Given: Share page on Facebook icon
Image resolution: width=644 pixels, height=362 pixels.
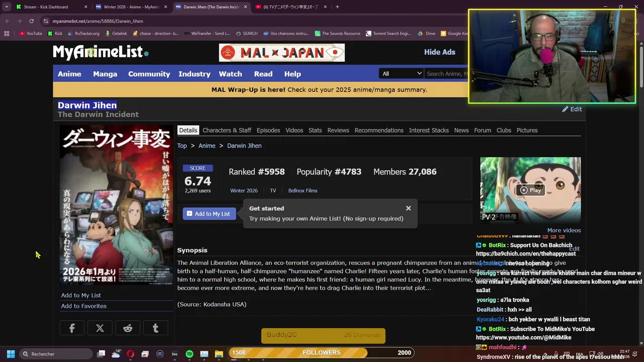Looking at the screenshot, I should click(72, 328).
